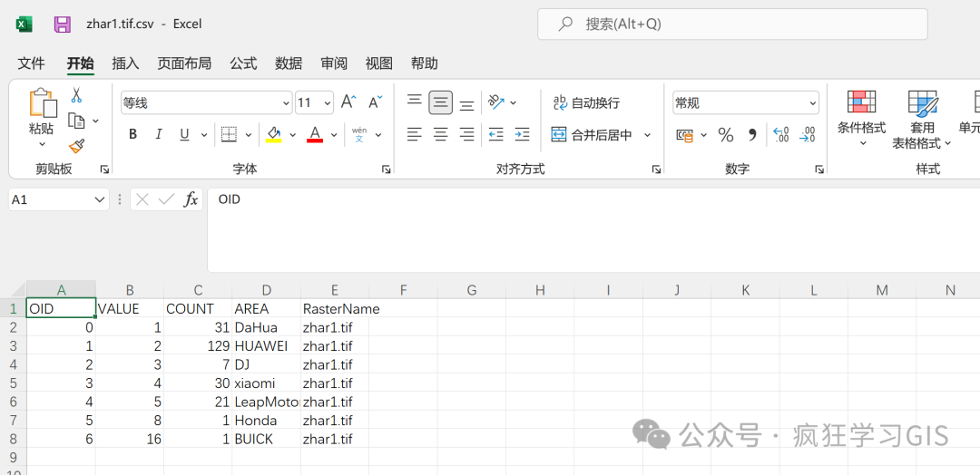Open 套用表格格式 table format gallery
The image size is (980, 475).
[x=922, y=120]
